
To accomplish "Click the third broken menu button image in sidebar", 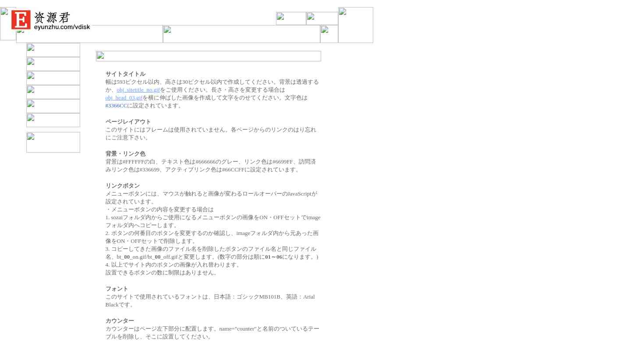I will [53, 78].
